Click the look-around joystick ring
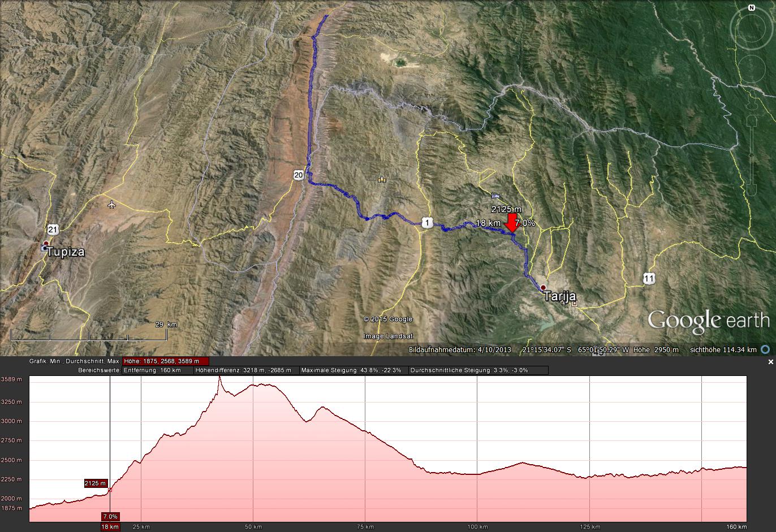This screenshot has width=776, height=532. (752, 27)
